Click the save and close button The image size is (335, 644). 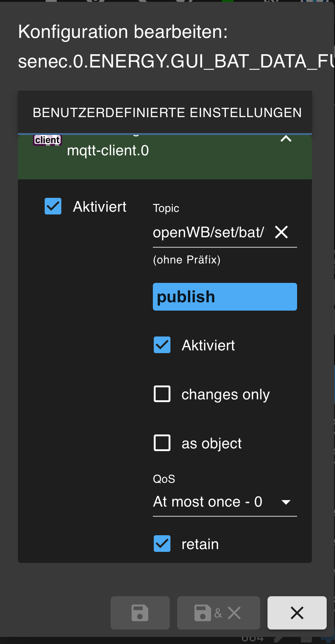click(218, 613)
